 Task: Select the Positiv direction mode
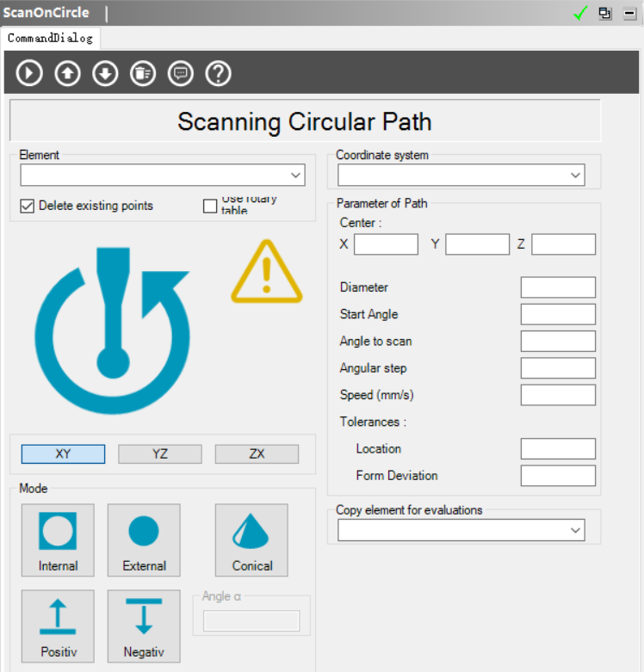[x=58, y=626]
